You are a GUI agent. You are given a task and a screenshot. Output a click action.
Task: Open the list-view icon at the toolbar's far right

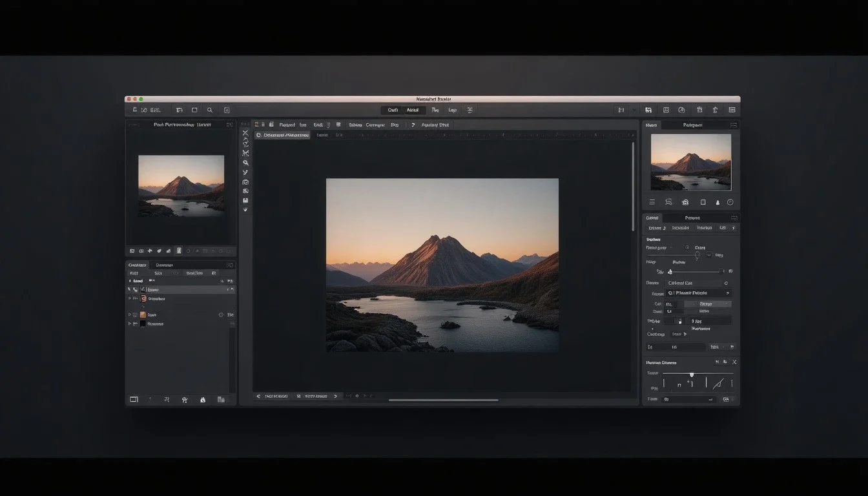coord(732,110)
